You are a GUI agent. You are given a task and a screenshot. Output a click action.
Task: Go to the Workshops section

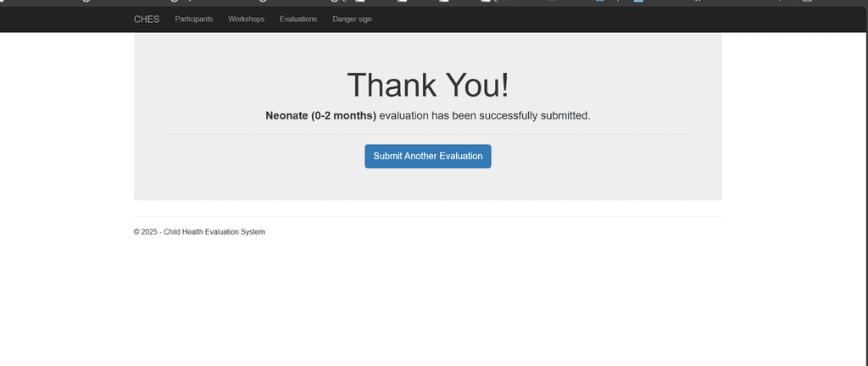coord(246,19)
